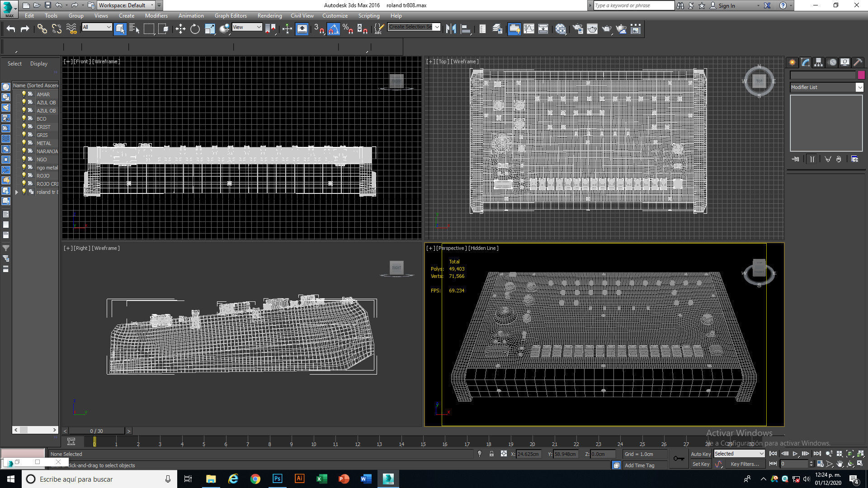Open the Rendering menu
The image size is (868, 488).
click(x=269, y=16)
